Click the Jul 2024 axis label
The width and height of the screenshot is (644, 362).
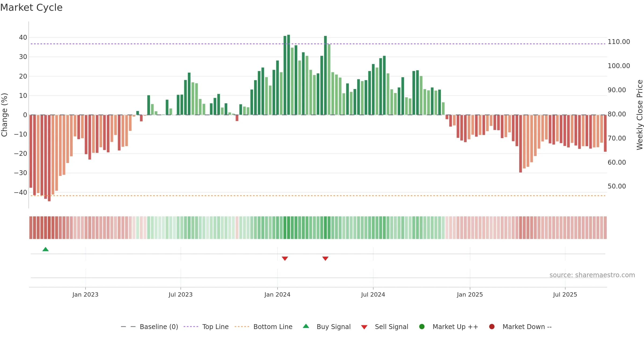[x=373, y=294]
